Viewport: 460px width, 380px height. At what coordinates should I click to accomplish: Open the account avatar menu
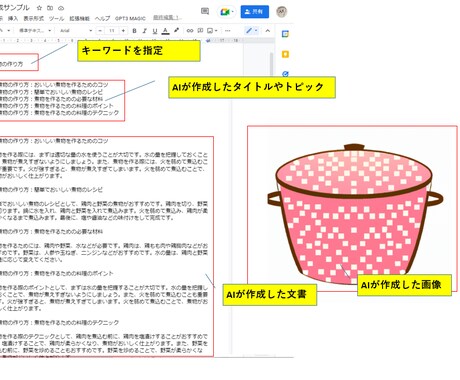pyautogui.click(x=282, y=12)
